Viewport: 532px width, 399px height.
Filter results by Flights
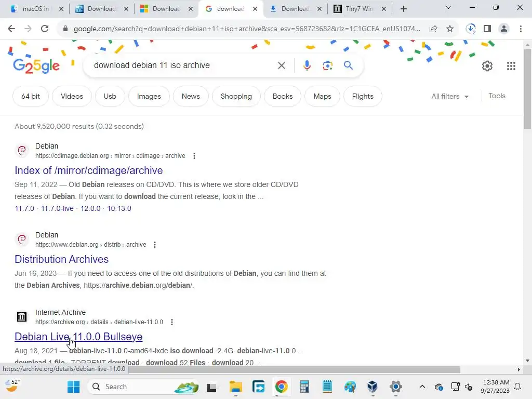[x=363, y=96]
